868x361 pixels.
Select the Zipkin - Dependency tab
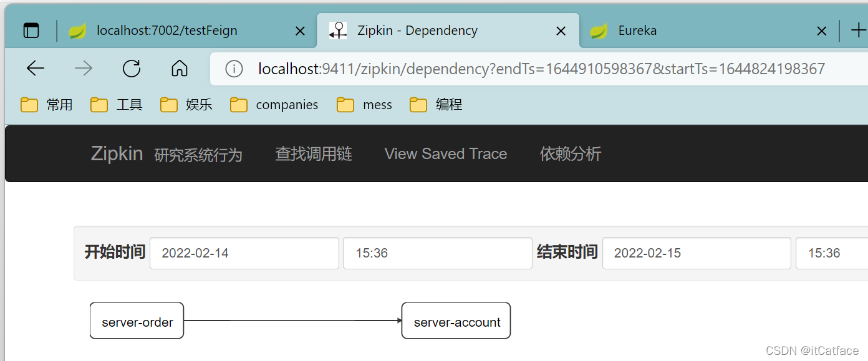[448, 30]
